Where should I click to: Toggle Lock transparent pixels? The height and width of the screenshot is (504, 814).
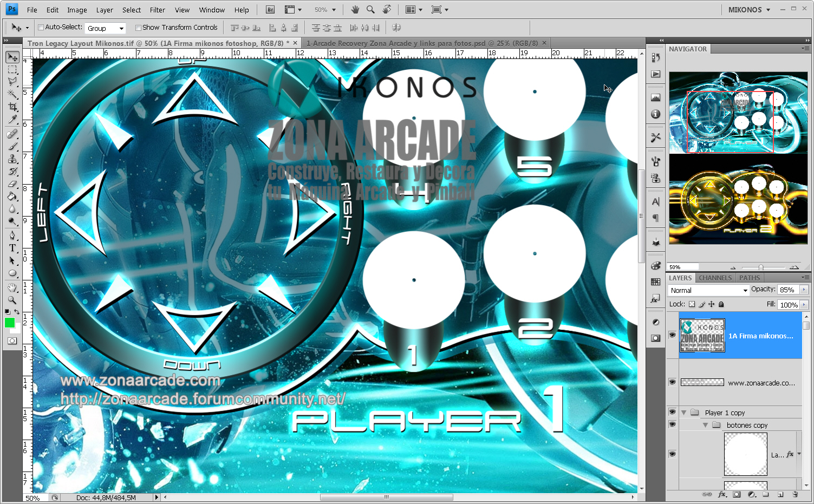(x=692, y=304)
